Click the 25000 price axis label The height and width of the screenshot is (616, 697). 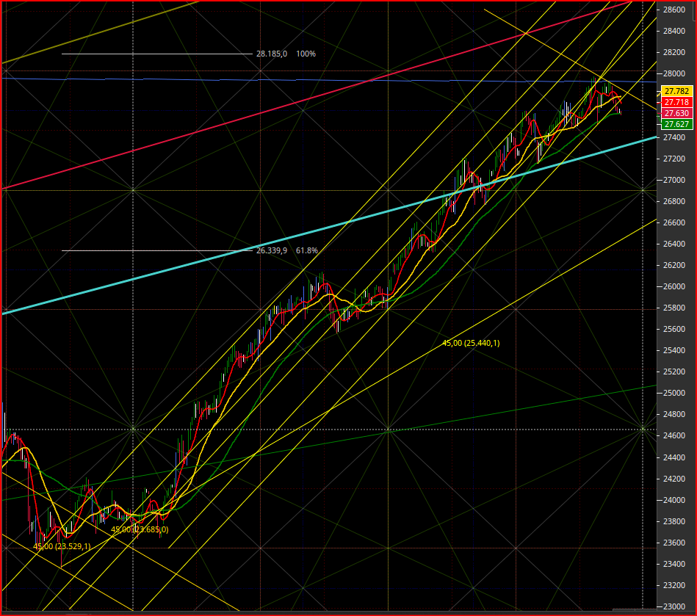[674, 393]
